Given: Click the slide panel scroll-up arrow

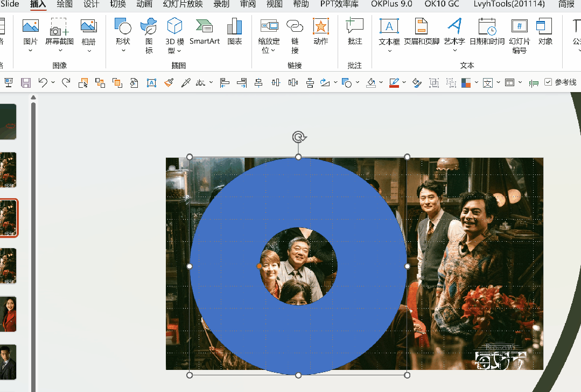Looking at the screenshot, I should coord(33,97).
